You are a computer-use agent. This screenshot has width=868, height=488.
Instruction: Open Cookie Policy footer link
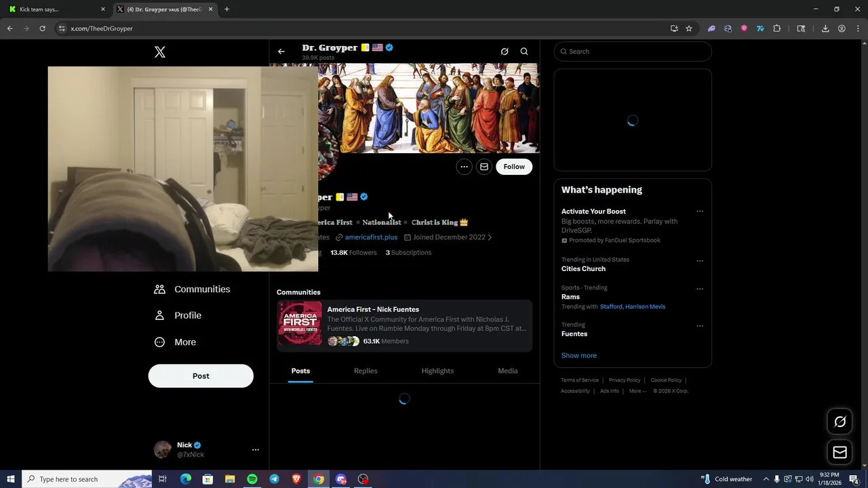coord(666,380)
